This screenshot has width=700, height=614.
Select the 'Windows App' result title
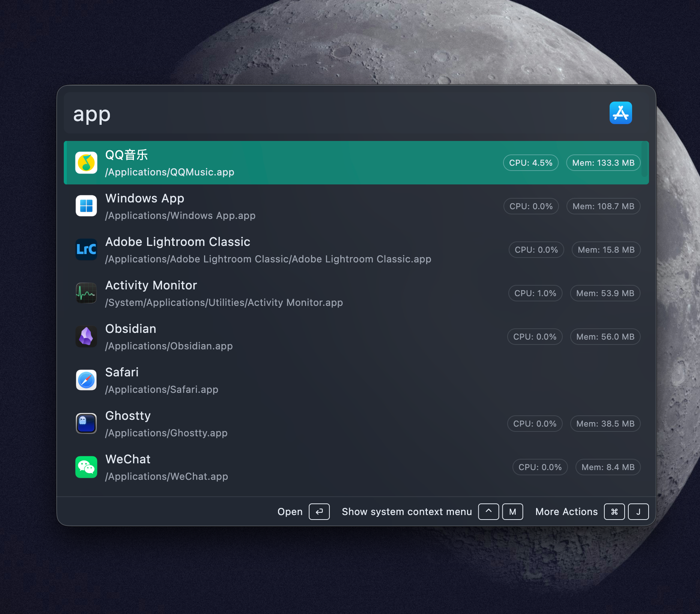pyautogui.click(x=145, y=198)
